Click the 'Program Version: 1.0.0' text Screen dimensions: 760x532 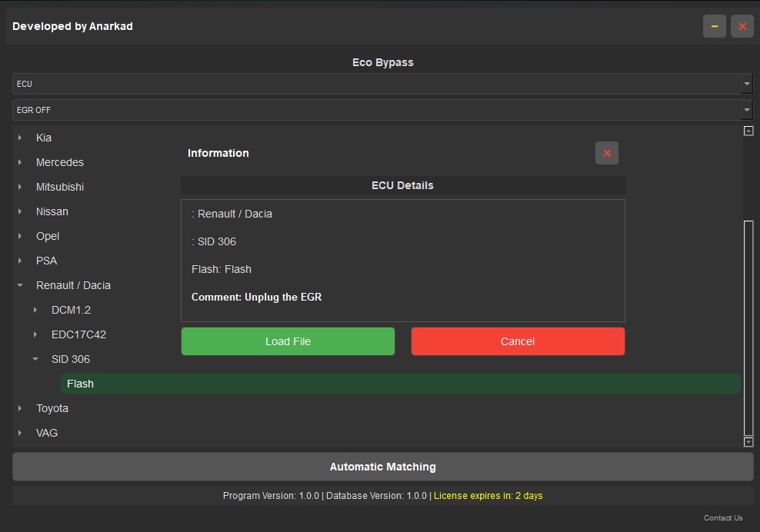271,496
